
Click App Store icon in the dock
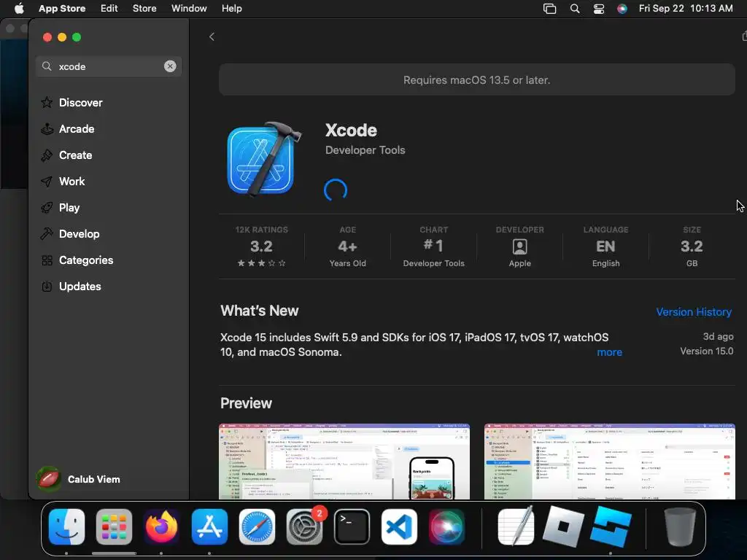[x=209, y=526]
